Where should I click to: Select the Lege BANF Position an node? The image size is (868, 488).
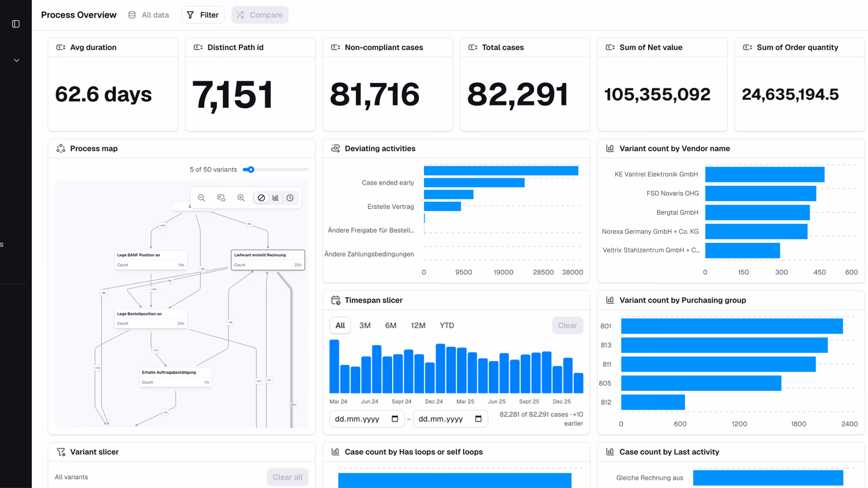click(151, 260)
